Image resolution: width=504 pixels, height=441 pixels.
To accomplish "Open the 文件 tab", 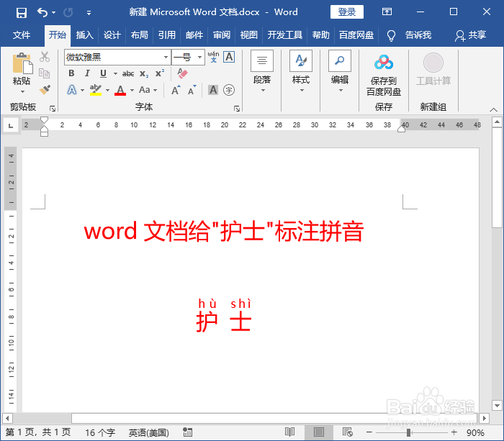I will (22, 35).
